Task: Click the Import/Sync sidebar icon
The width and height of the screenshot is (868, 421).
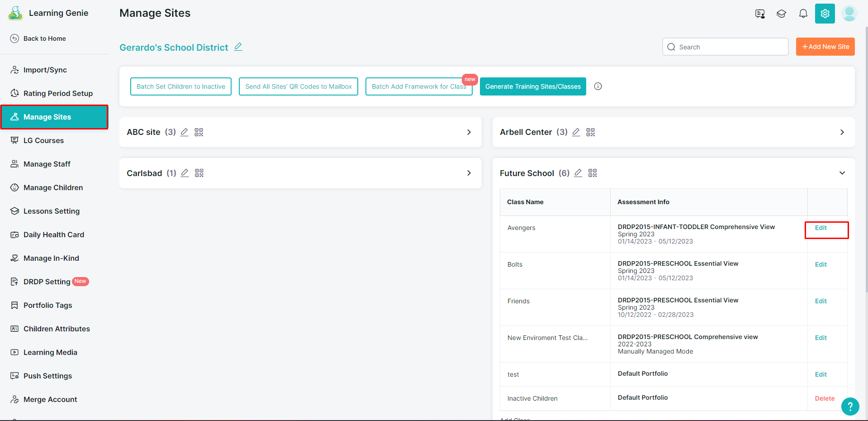Action: pos(14,70)
